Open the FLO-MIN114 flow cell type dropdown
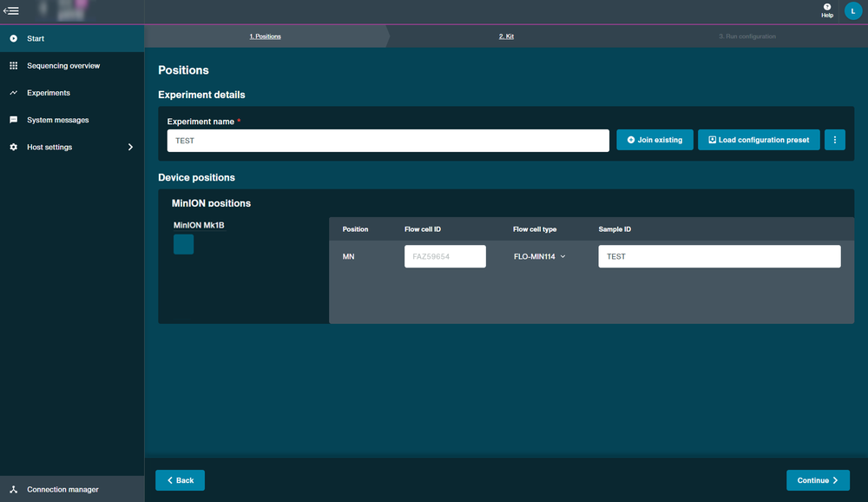 coord(540,256)
